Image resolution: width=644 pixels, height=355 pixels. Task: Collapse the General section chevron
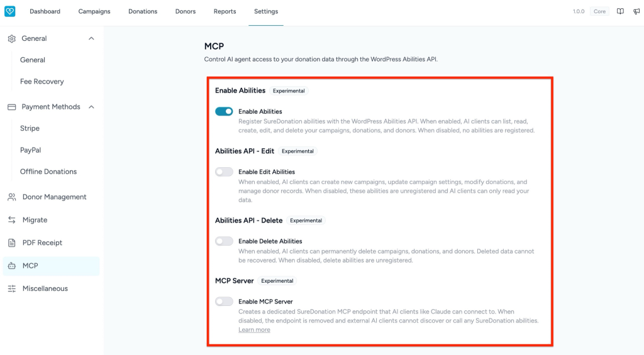coord(91,38)
